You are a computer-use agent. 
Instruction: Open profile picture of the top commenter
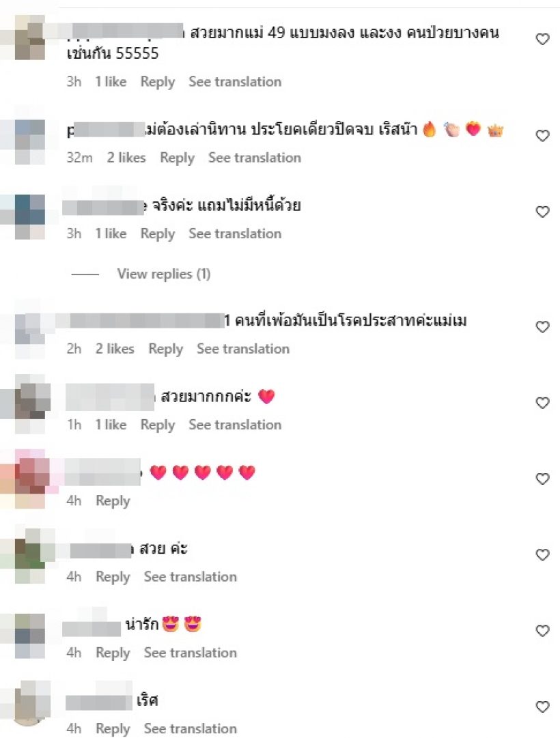(x=29, y=38)
